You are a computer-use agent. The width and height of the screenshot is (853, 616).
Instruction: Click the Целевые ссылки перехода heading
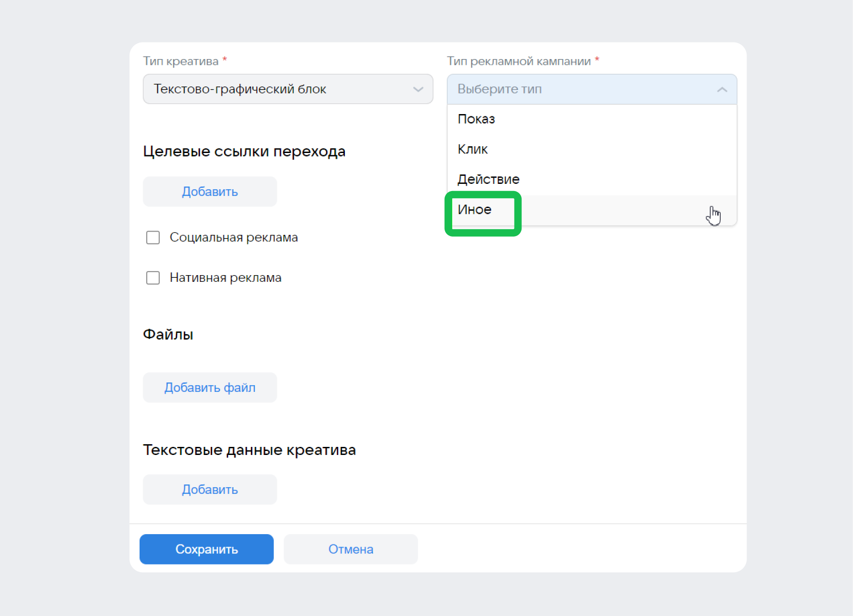244,151
